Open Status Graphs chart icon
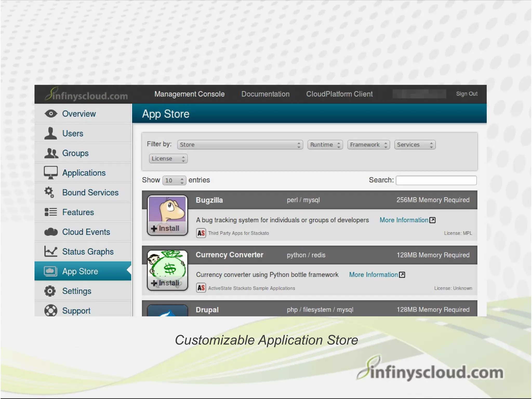The height and width of the screenshot is (399, 532). point(51,251)
